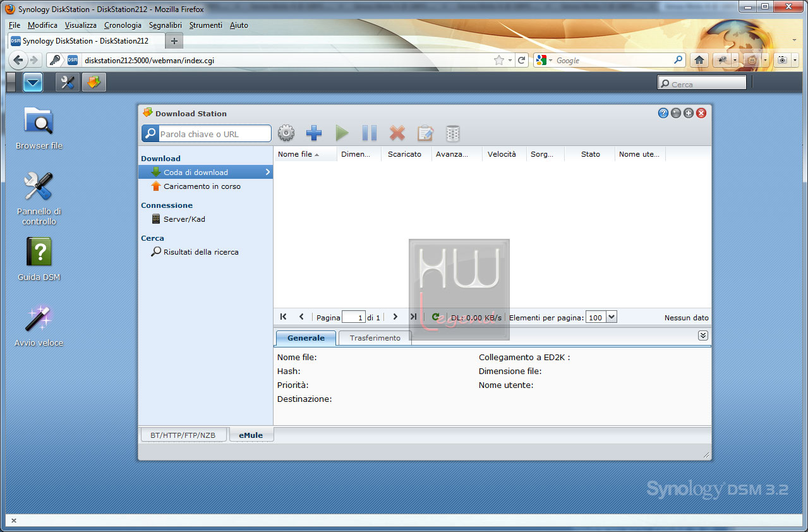Open DSM main menu dropdown button

coord(32,82)
